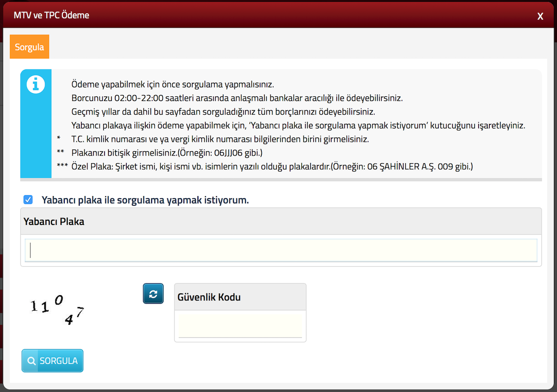Click the captcha image showing 11047
This screenshot has width=557, height=392.
(x=57, y=310)
